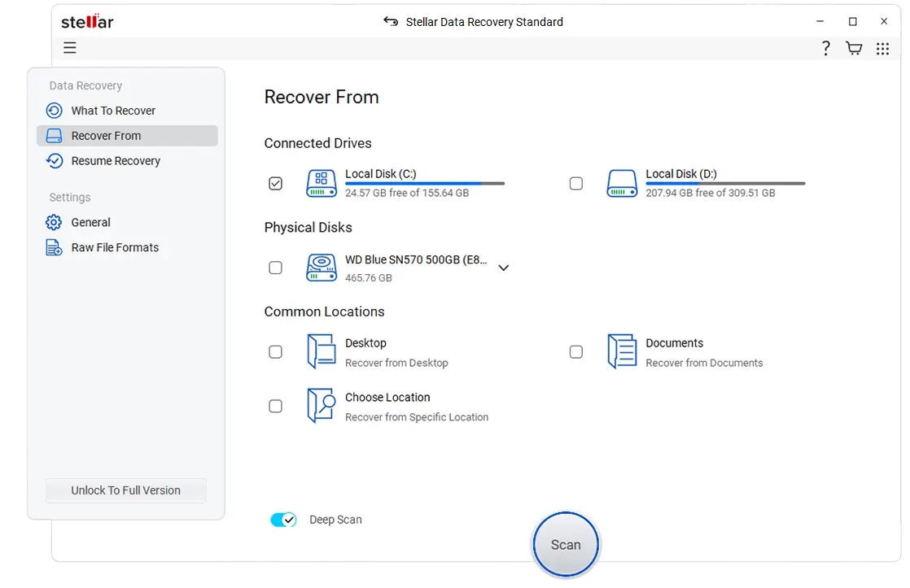
Task: Turn off the Deep Scan toggle
Action: pyautogui.click(x=283, y=520)
